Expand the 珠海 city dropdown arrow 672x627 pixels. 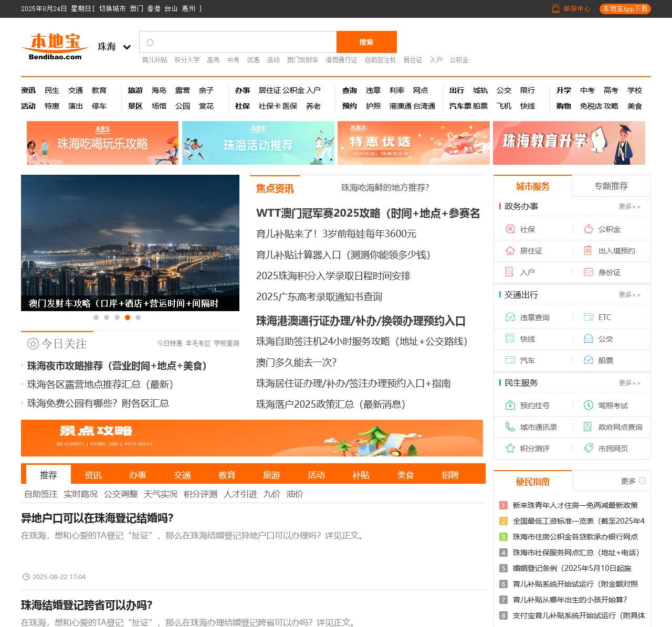[127, 47]
